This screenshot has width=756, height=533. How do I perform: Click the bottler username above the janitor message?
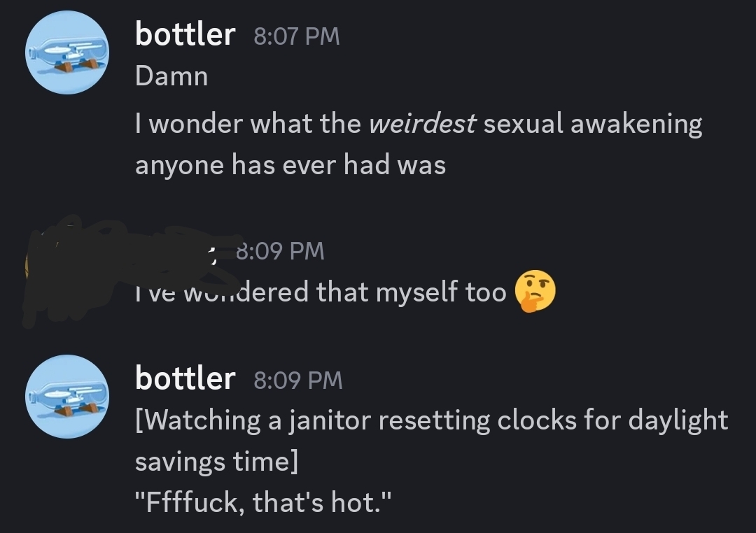(185, 378)
